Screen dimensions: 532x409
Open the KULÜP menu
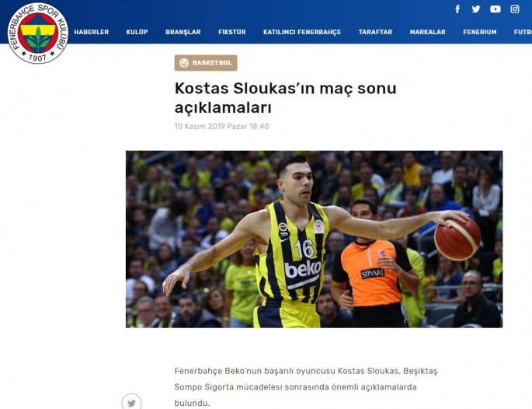tap(137, 32)
